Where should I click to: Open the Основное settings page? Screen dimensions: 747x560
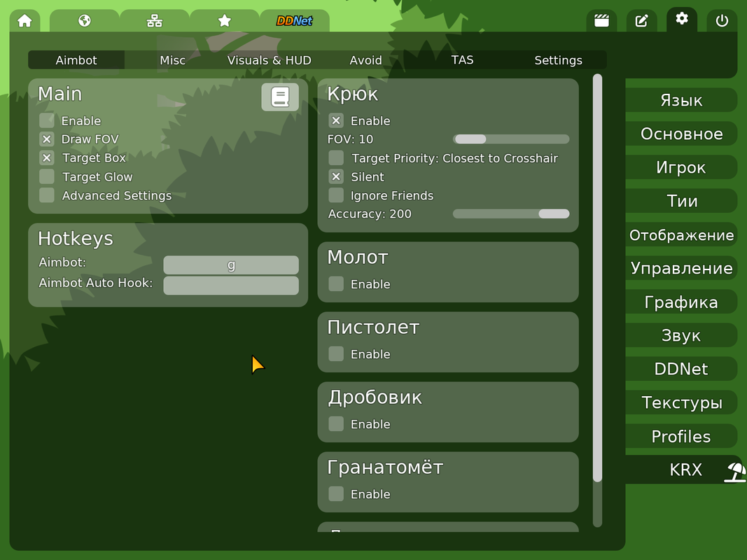pos(681,134)
